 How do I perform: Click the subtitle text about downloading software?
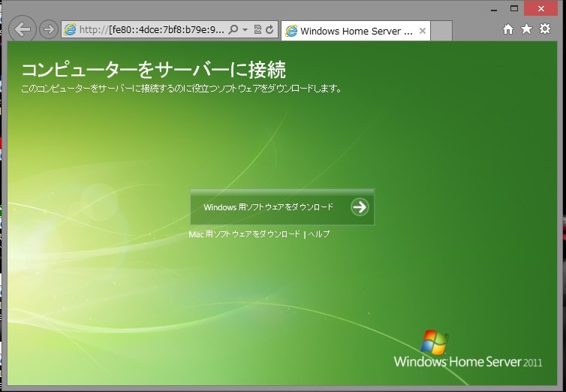tap(181, 89)
